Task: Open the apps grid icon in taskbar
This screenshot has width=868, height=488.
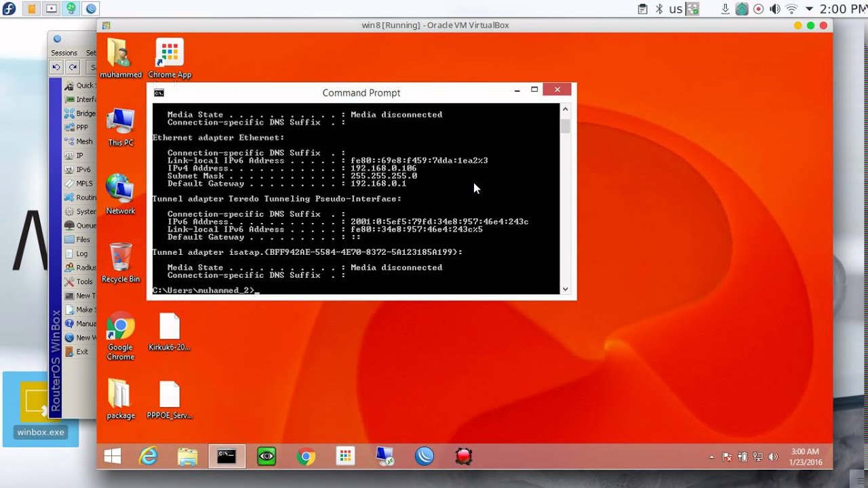Action: pyautogui.click(x=345, y=457)
